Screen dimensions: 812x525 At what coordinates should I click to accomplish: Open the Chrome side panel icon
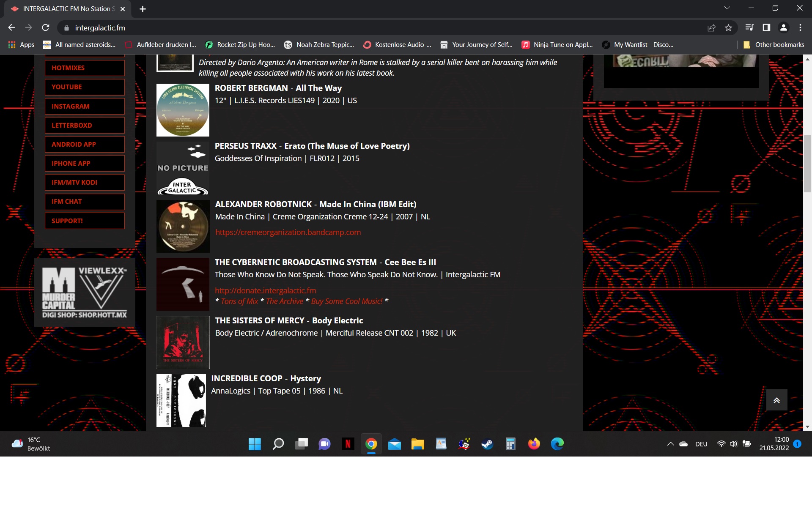(x=766, y=28)
